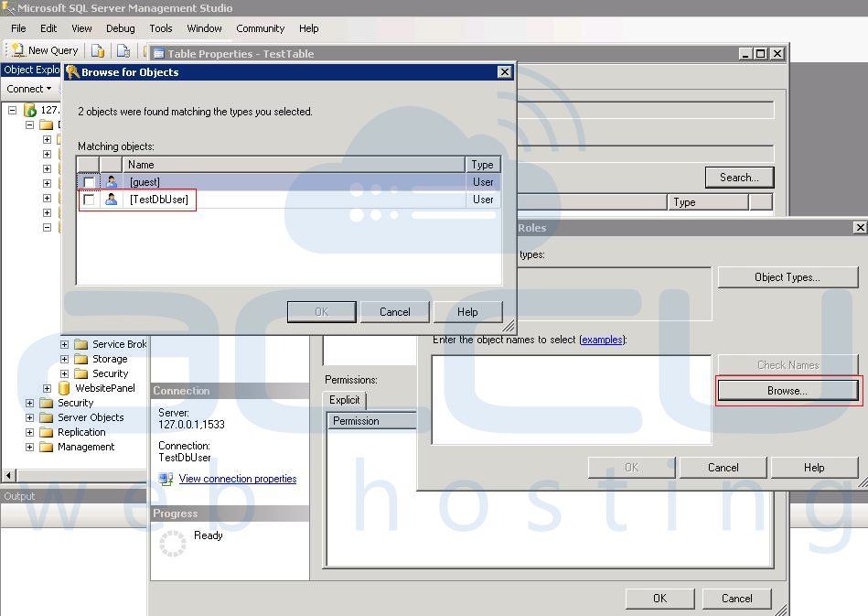The height and width of the screenshot is (616, 868).
Task: Click the Replication folder icon
Action: 47,432
